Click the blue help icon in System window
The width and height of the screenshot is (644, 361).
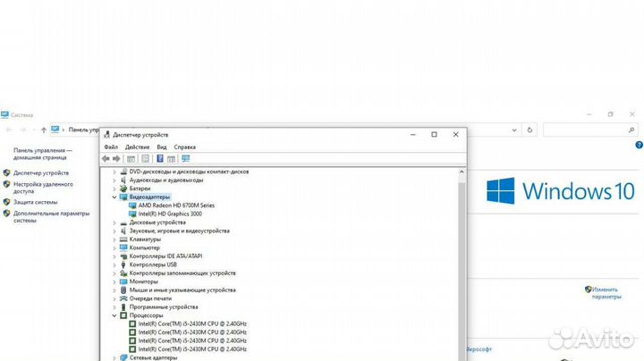coord(639,145)
